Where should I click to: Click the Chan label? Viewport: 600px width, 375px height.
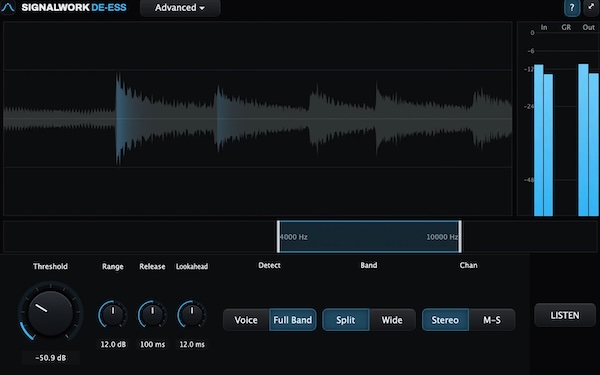[468, 265]
